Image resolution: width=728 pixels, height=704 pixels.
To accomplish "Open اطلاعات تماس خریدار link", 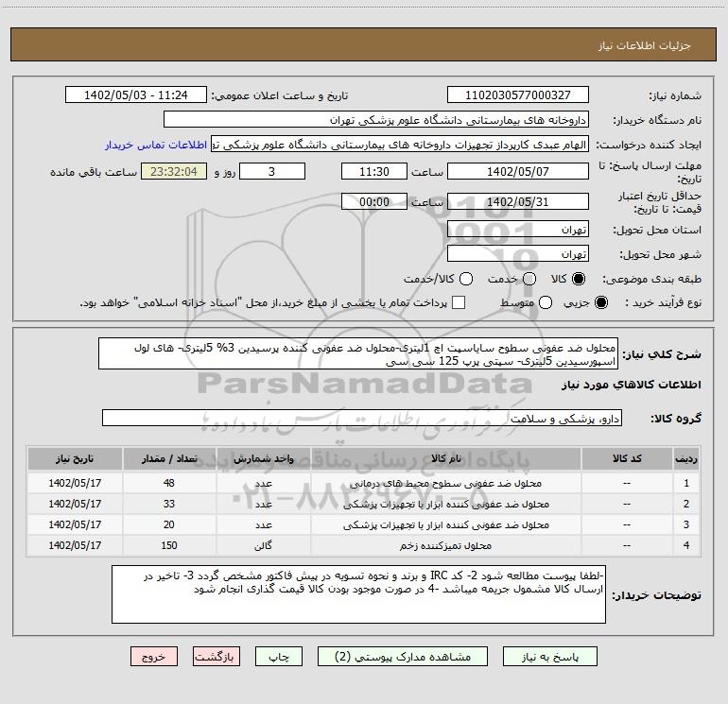I will pos(156,145).
